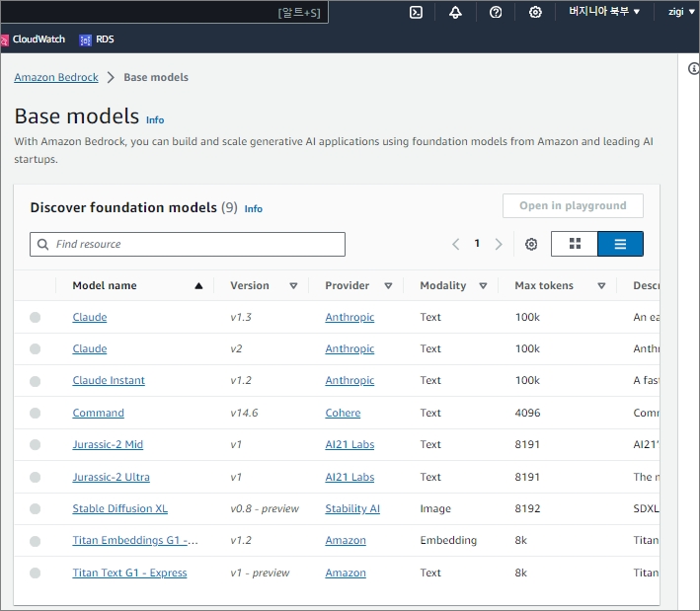
Task: Open the region dropdown 버지니아 북부
Action: [x=604, y=12]
